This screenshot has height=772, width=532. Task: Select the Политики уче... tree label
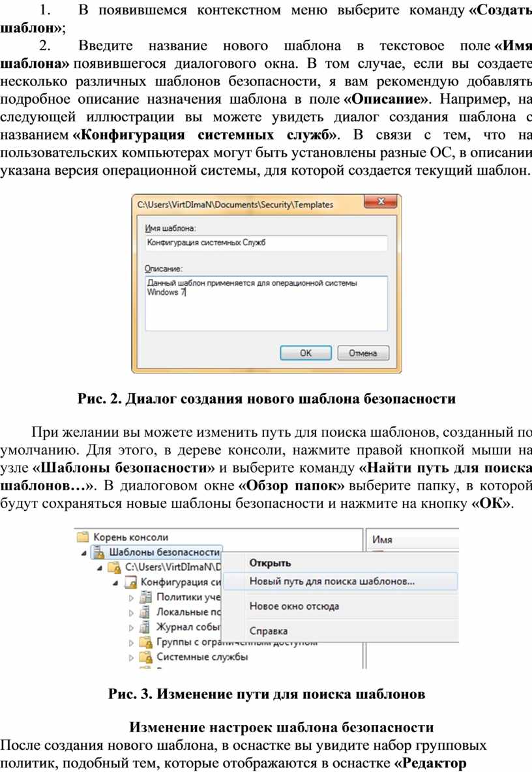188,597
